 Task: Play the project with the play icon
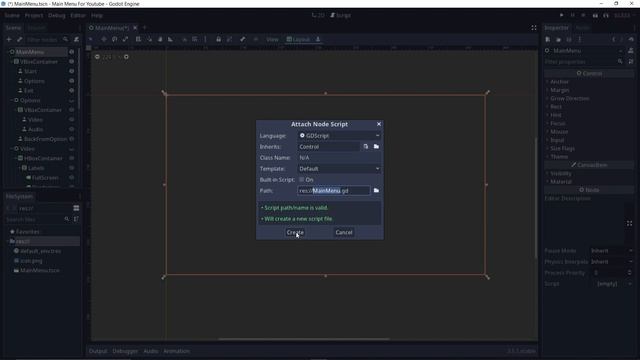(x=562, y=16)
